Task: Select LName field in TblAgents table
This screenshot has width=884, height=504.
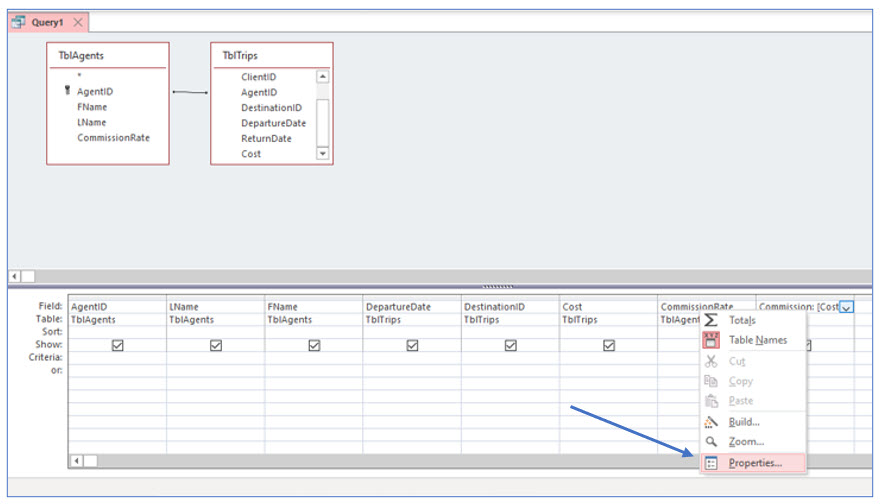Action: coord(91,122)
